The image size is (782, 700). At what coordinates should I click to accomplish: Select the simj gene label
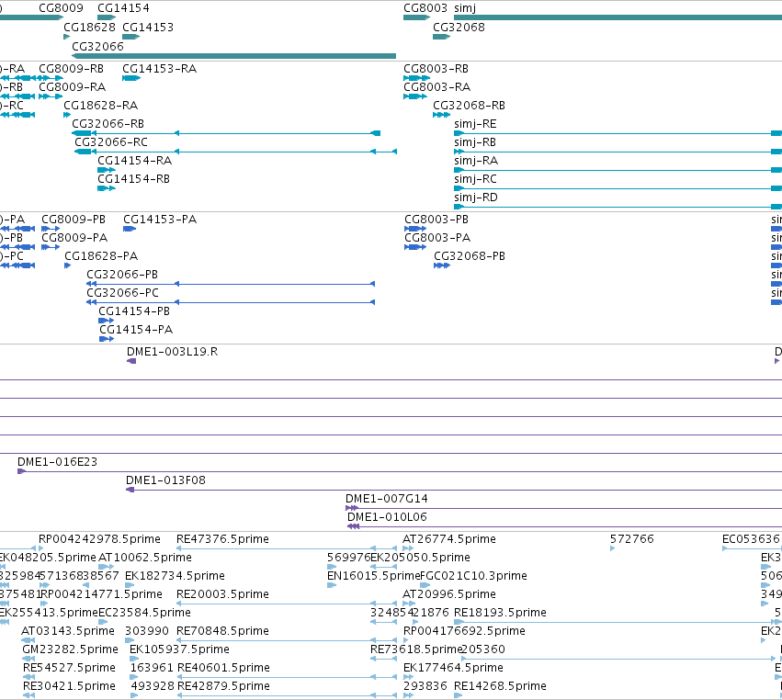click(465, 8)
